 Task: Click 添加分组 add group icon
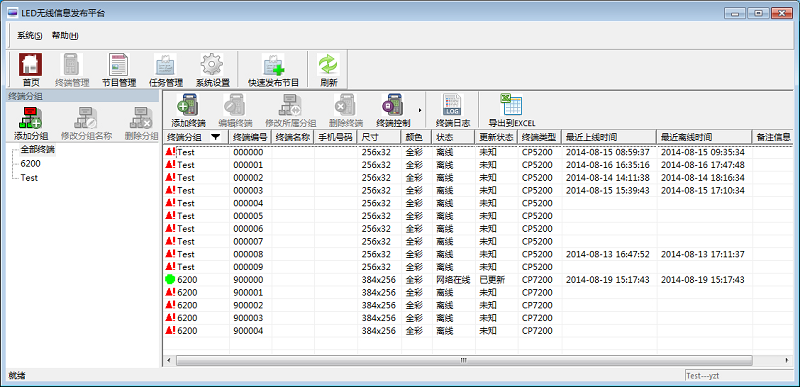pyautogui.click(x=31, y=118)
